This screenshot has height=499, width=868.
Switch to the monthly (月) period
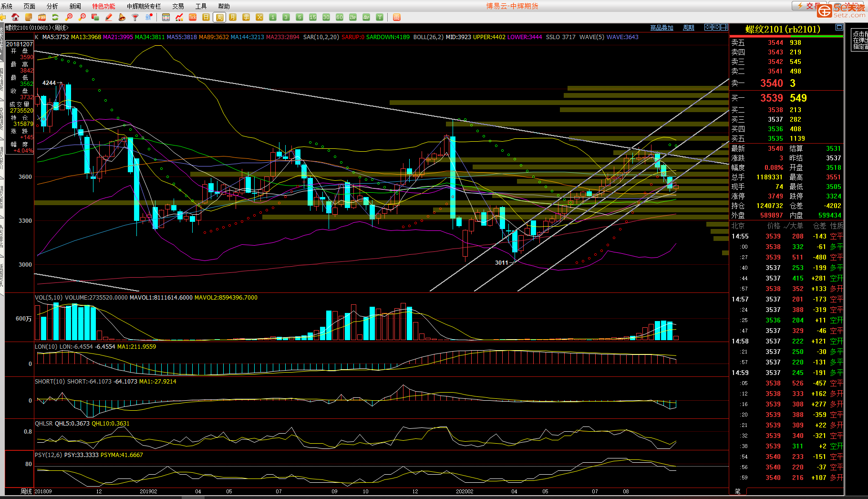233,17
